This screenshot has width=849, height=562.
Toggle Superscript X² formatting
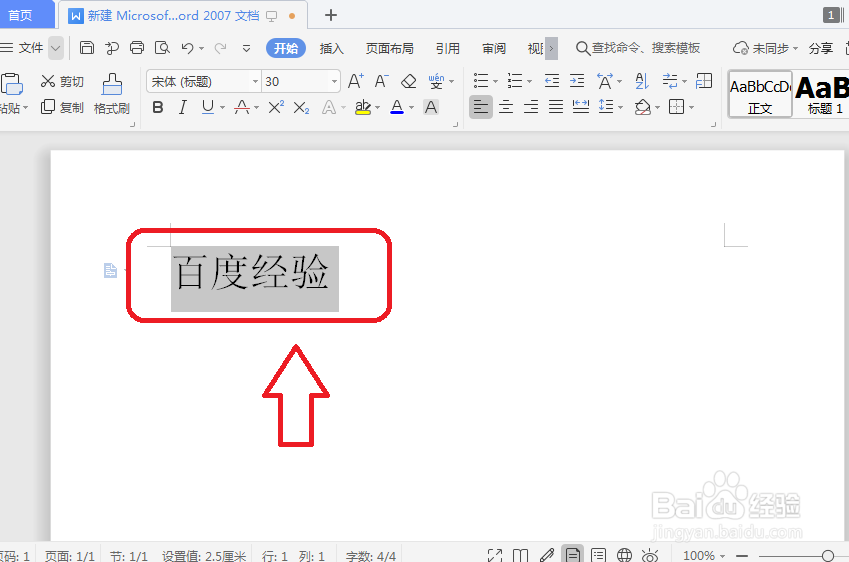click(x=276, y=107)
